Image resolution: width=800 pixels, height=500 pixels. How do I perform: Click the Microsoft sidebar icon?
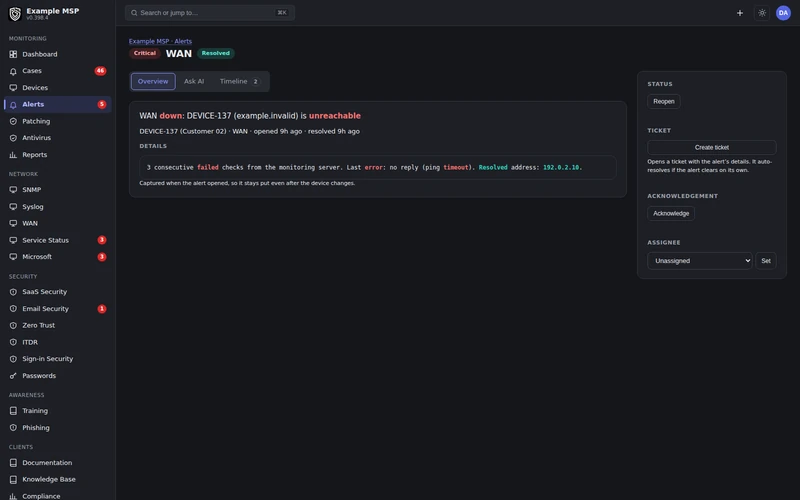click(13, 257)
